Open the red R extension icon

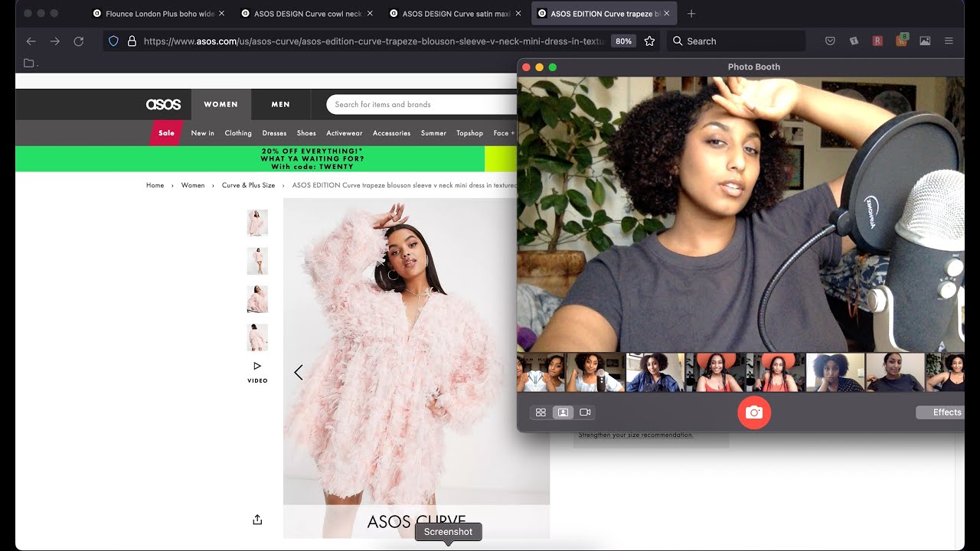(877, 41)
